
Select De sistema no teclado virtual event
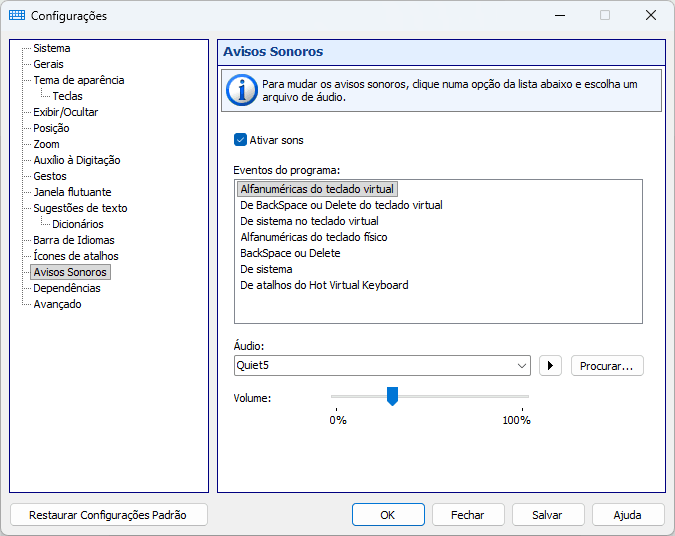[x=310, y=221]
